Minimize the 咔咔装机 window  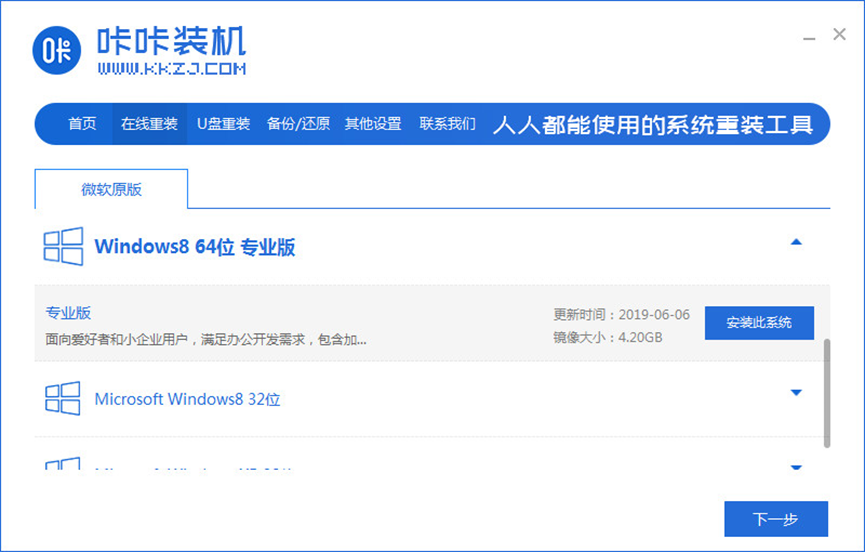[x=809, y=36]
